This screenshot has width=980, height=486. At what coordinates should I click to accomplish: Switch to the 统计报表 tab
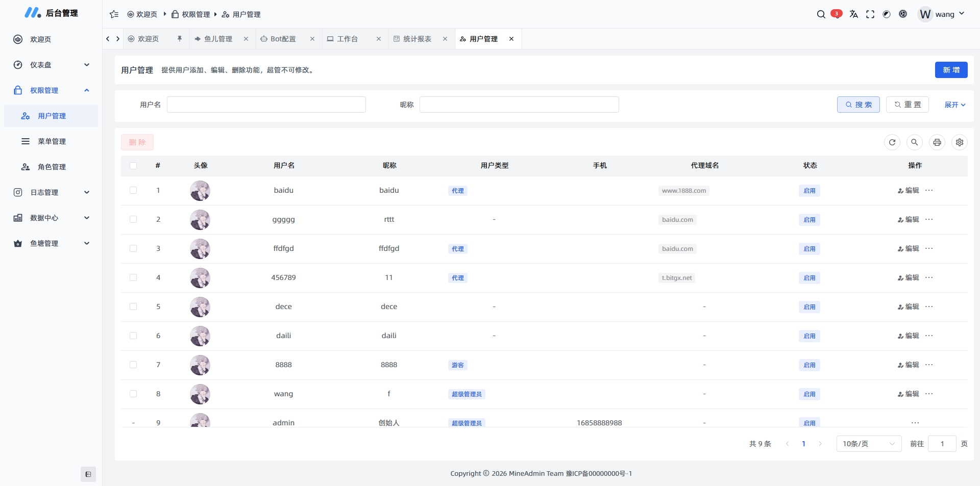pyautogui.click(x=417, y=39)
